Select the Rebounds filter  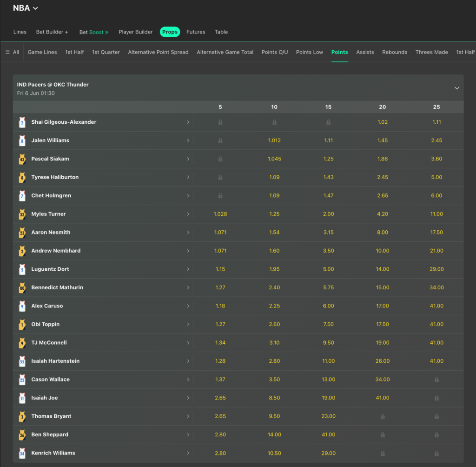pos(394,52)
